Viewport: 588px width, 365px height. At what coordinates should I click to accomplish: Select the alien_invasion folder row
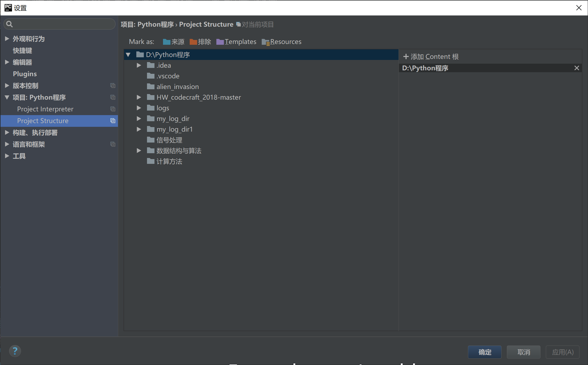261,87
